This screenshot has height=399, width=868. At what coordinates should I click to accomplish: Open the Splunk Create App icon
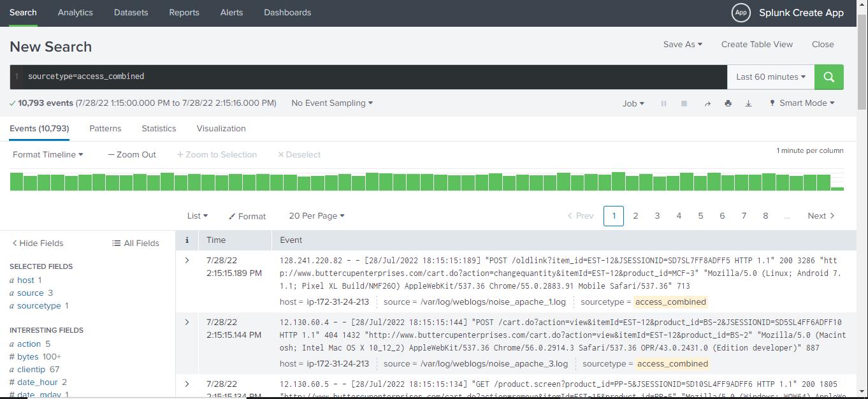click(x=741, y=13)
